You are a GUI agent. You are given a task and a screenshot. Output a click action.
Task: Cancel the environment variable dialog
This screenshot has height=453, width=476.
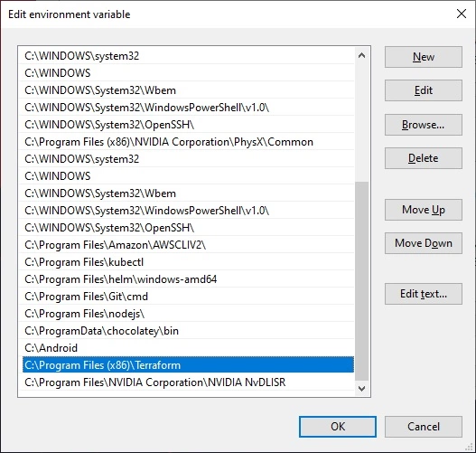[424, 427]
